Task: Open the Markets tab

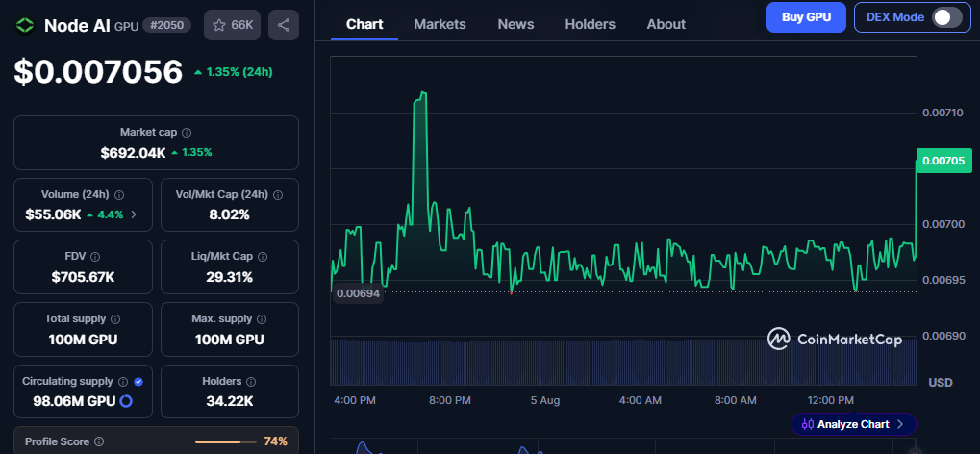Action: coord(440,24)
